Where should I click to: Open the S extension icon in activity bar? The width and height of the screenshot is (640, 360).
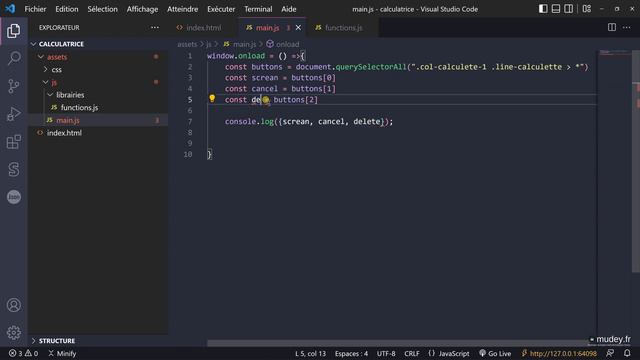(x=13, y=169)
